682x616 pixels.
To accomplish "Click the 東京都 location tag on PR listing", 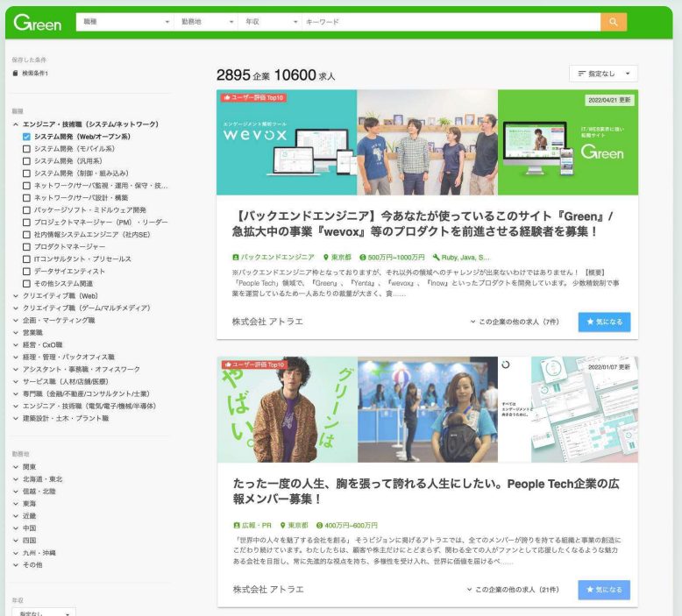I will tap(294, 525).
